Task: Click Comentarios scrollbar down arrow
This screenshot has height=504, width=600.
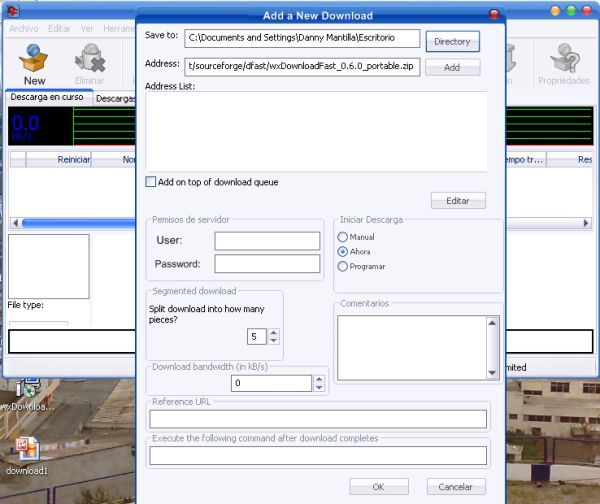Action: click(x=492, y=373)
